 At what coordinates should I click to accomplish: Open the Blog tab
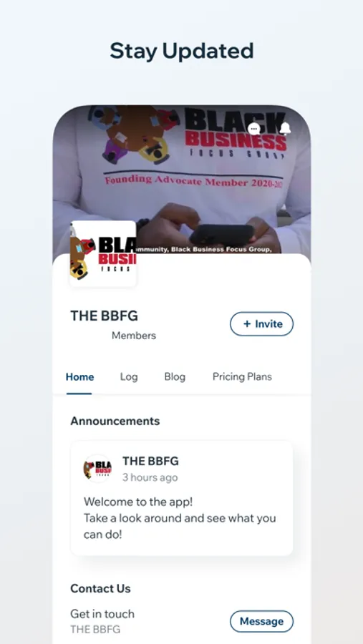[175, 377]
